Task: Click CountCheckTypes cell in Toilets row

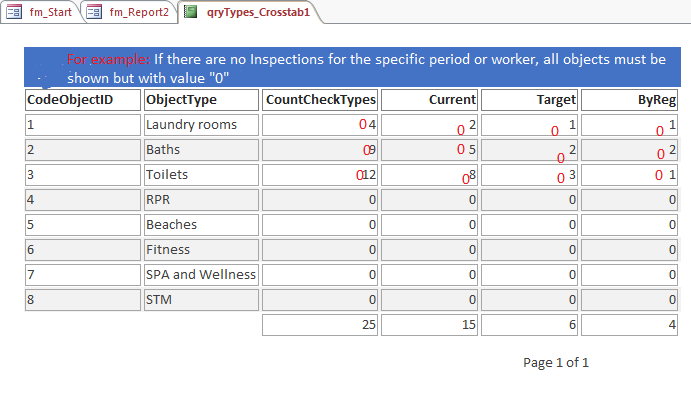Action: click(x=320, y=175)
